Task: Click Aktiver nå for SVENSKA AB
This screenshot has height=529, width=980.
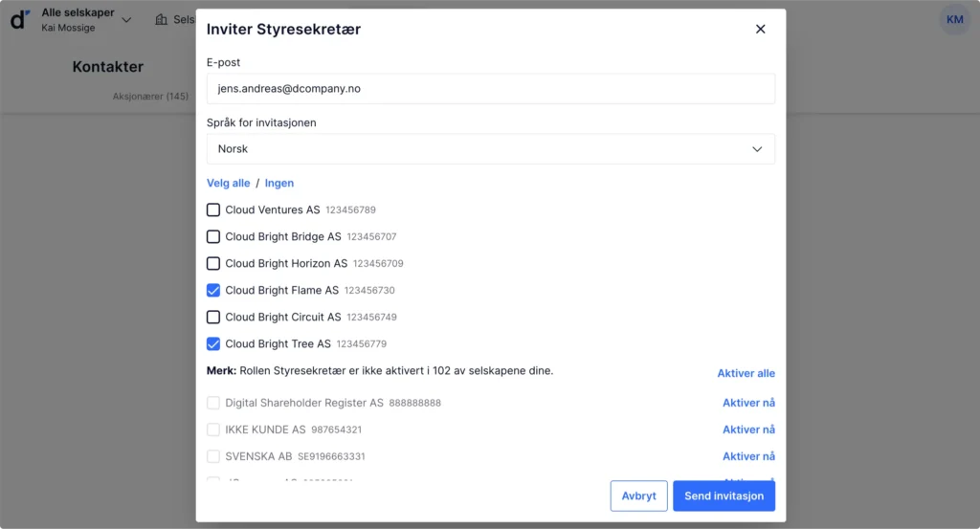Action: pos(748,456)
